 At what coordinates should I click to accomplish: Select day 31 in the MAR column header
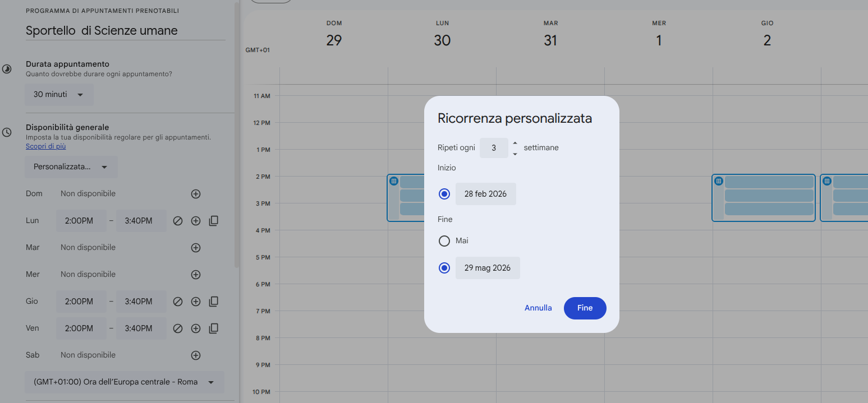[550, 40]
